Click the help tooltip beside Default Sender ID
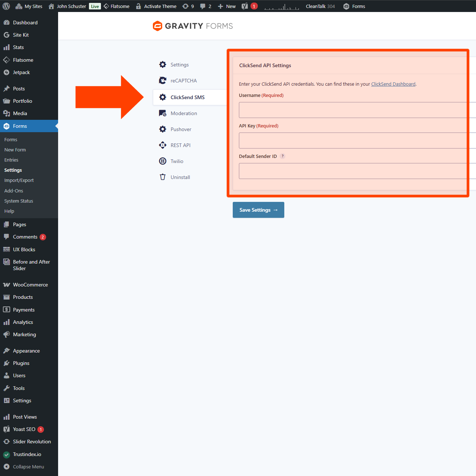 click(282, 156)
